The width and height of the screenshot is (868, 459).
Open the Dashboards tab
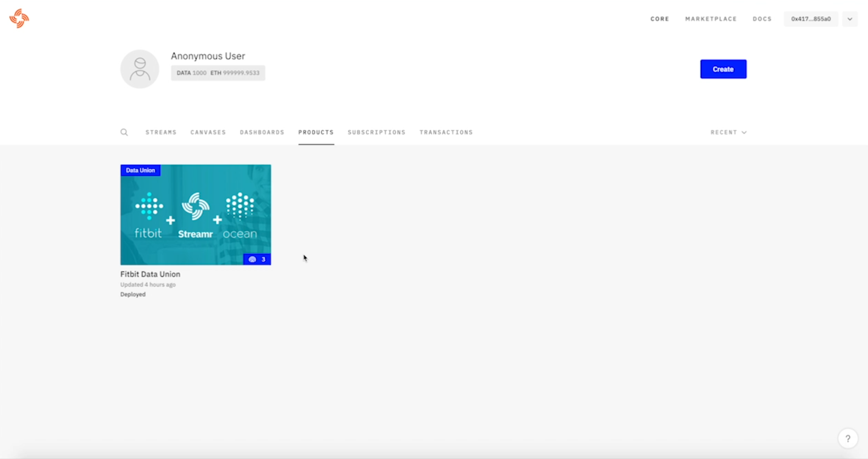262,132
